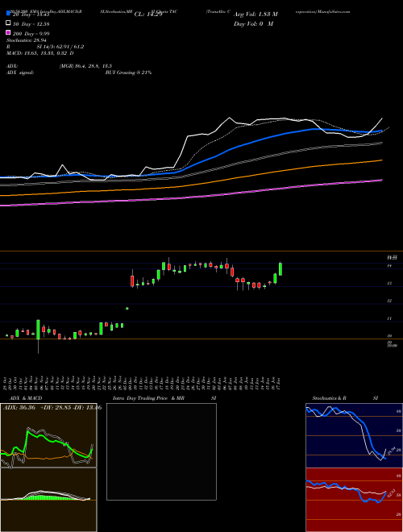Click the final tall green candlestick

[x=280, y=268]
